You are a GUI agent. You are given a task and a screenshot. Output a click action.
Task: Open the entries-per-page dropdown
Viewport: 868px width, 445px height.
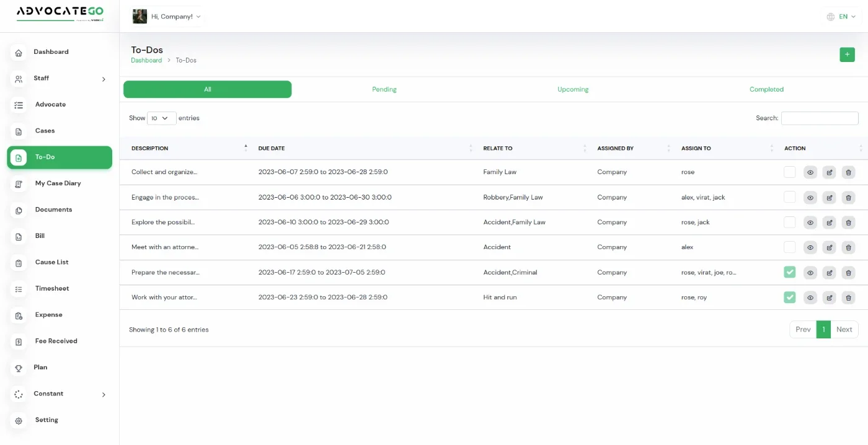(x=162, y=118)
